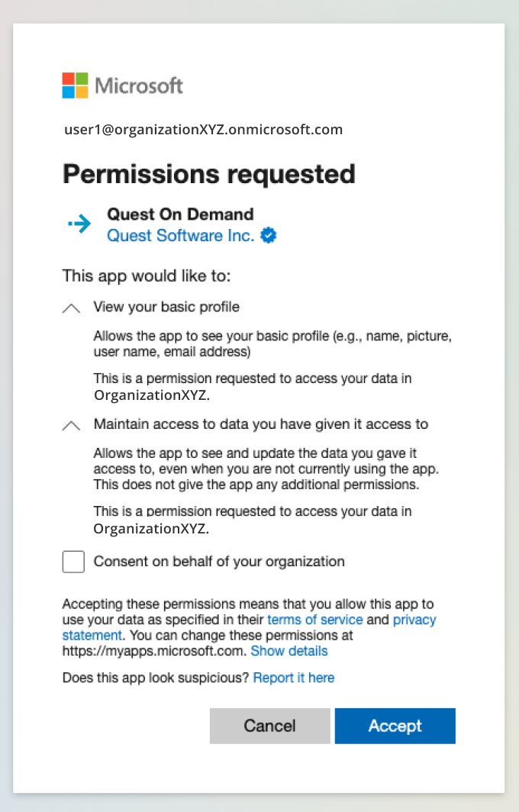Open the Quest Software Inc. publisher link
The height and width of the screenshot is (812, 519).
click(180, 236)
